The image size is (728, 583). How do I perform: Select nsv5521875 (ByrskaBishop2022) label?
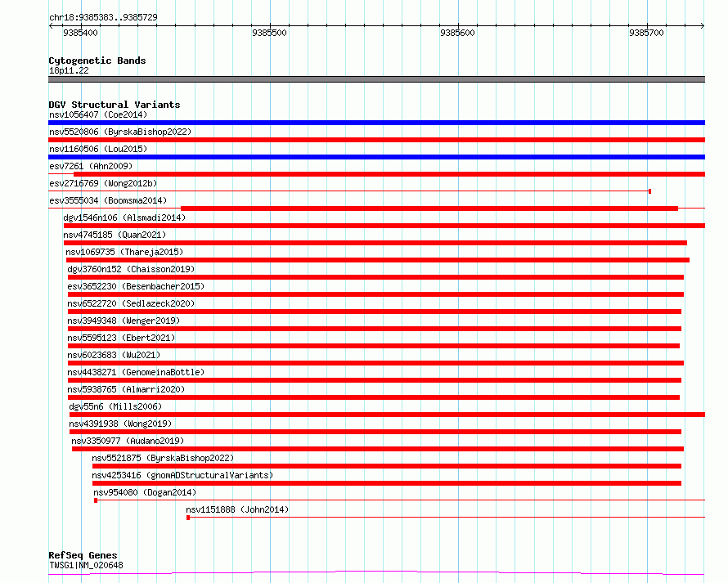coord(163,458)
